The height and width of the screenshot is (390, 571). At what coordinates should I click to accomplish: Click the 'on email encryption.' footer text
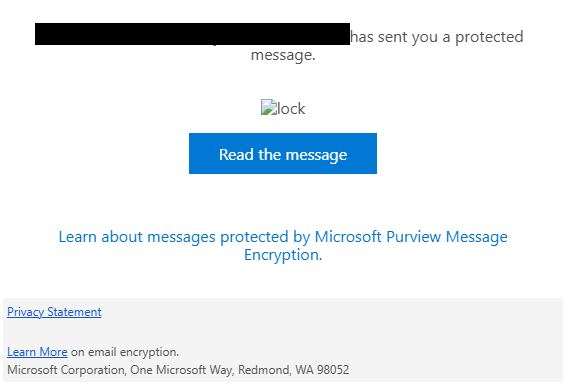(x=125, y=352)
